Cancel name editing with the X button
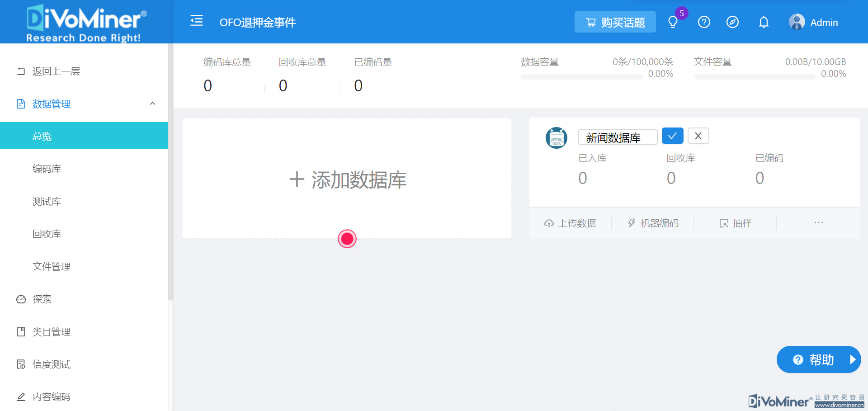The width and height of the screenshot is (868, 411). 698,136
